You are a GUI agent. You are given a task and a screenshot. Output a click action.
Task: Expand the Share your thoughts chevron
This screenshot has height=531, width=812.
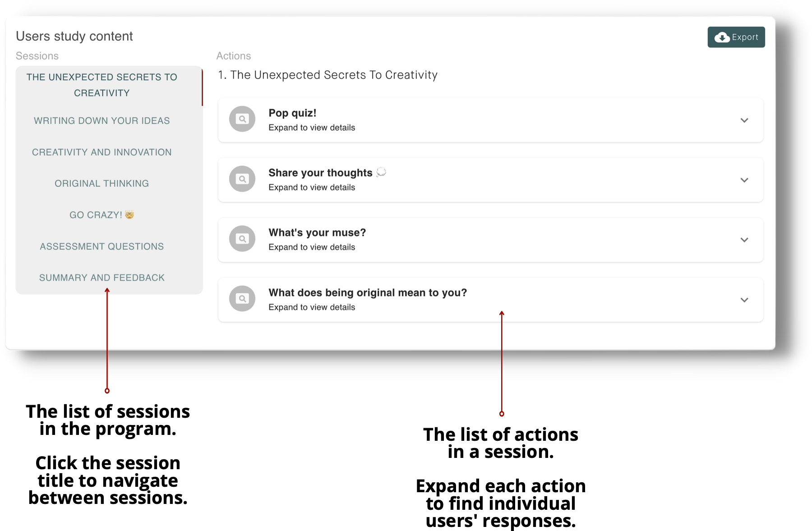coord(744,180)
